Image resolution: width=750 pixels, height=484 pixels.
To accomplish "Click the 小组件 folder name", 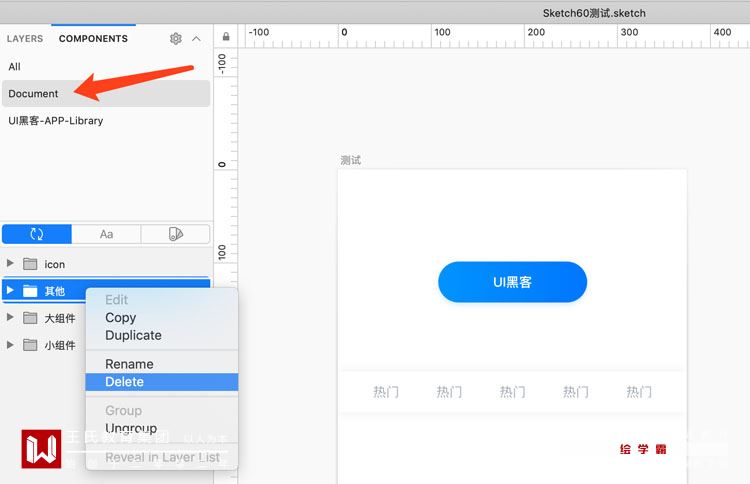I will point(60,345).
